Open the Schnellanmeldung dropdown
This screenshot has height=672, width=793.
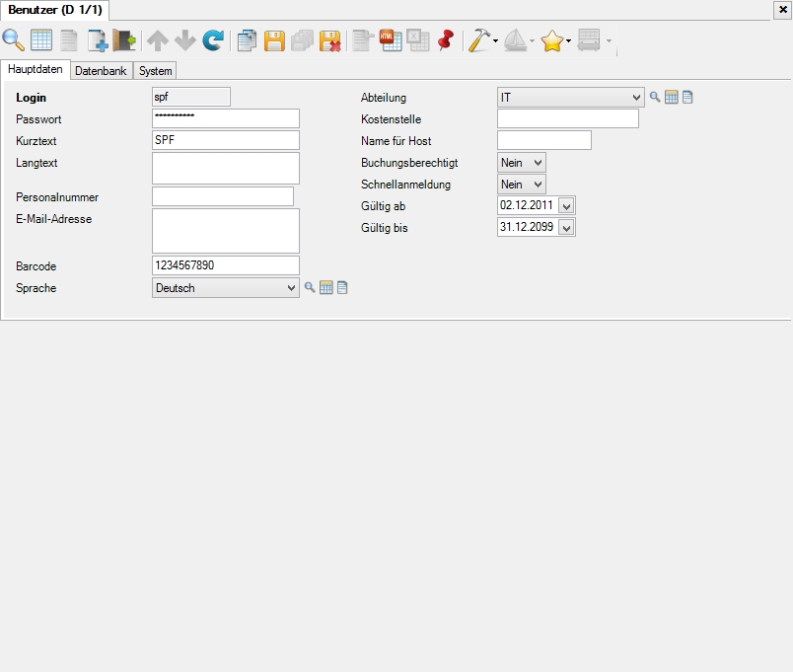(537, 185)
